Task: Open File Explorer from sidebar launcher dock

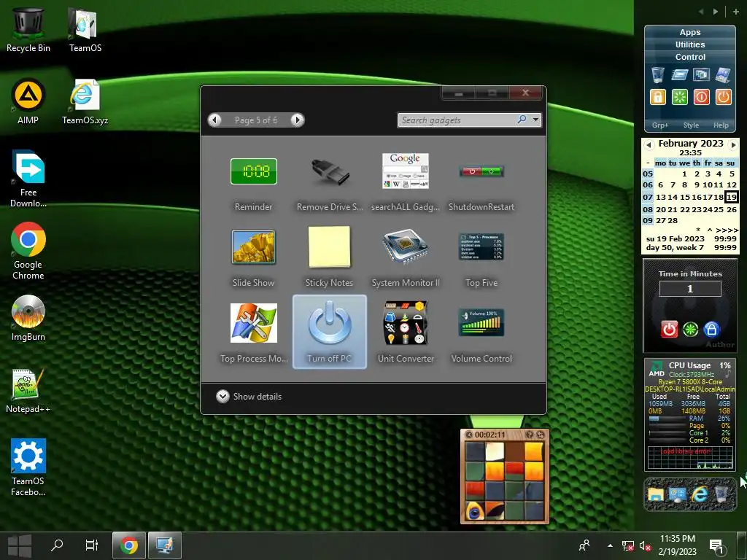Action: pyautogui.click(x=656, y=495)
